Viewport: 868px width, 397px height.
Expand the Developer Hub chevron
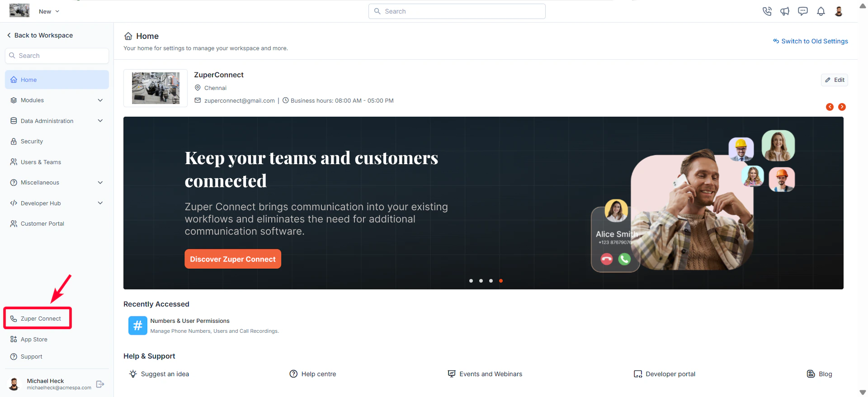coord(100,203)
